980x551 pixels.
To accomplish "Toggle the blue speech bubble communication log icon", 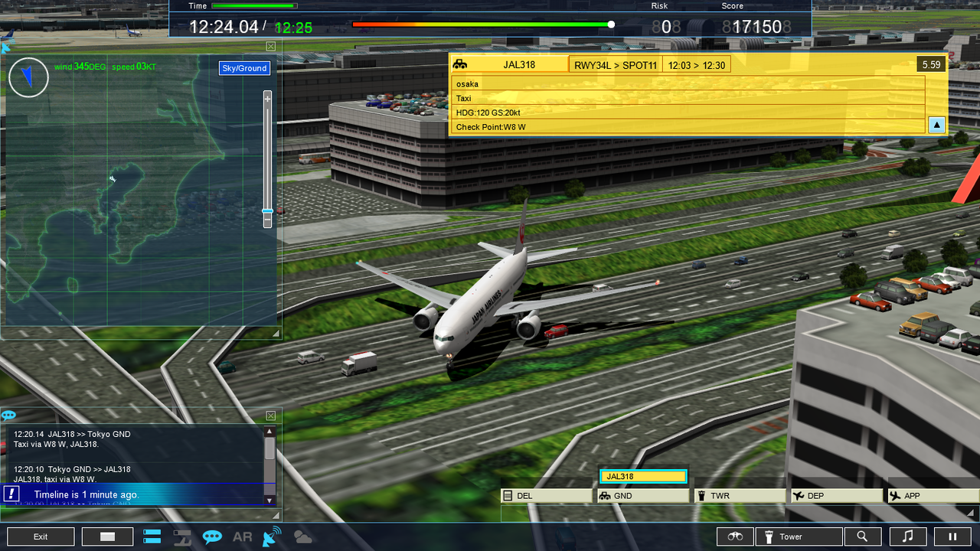I will (212, 536).
